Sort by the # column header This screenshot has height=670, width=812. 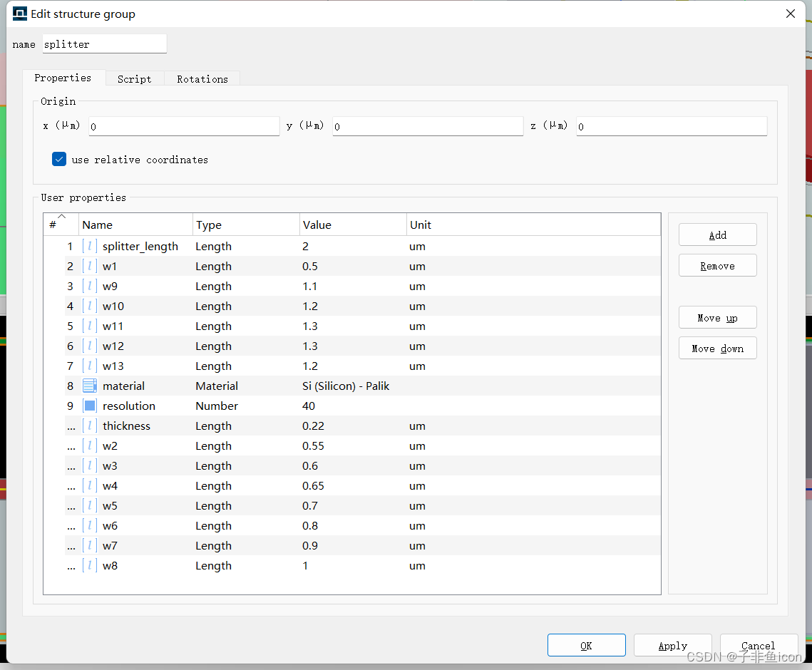point(61,225)
